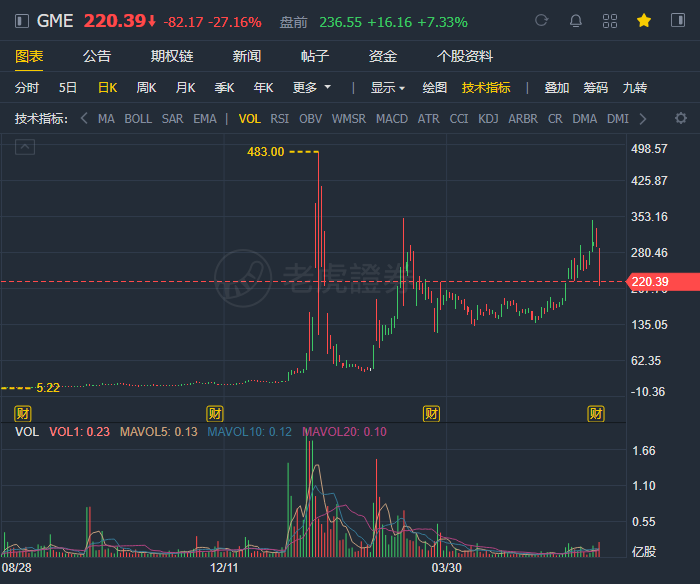
Task: Click the MAVOL20: 0.10 legend
Action: [344, 432]
